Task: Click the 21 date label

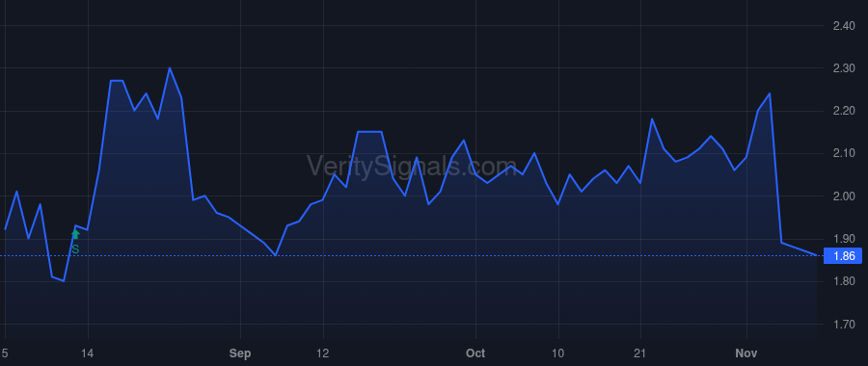Action: click(x=640, y=353)
